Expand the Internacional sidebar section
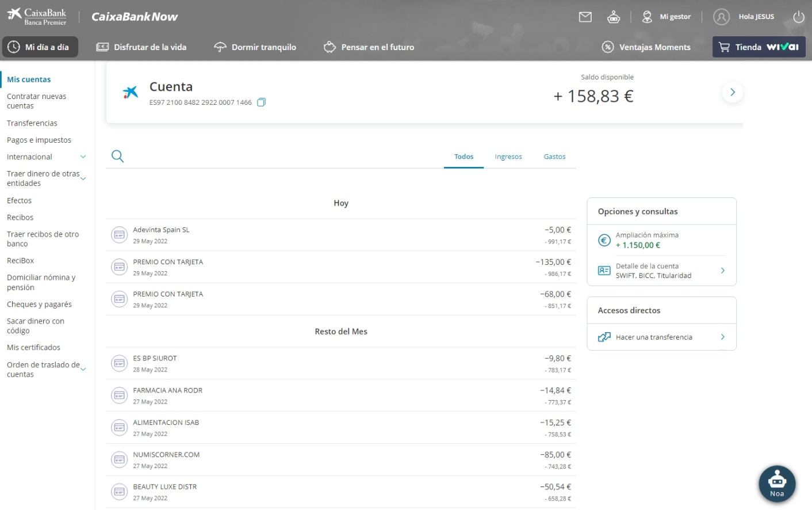This screenshot has height=510, width=812. point(83,157)
